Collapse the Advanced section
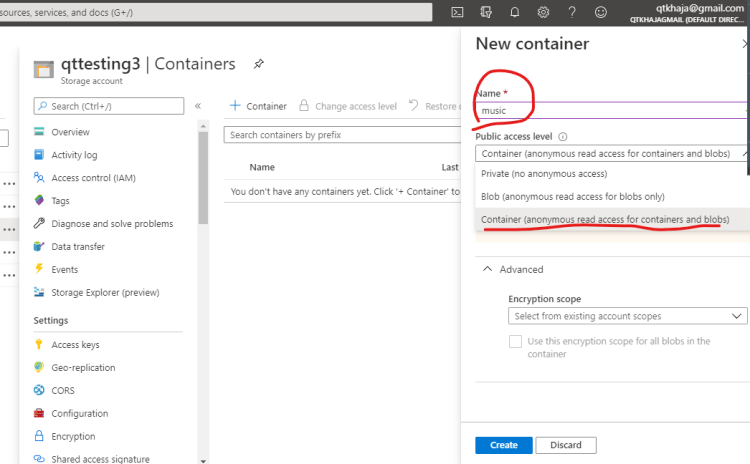The image size is (750, 464). 513,269
